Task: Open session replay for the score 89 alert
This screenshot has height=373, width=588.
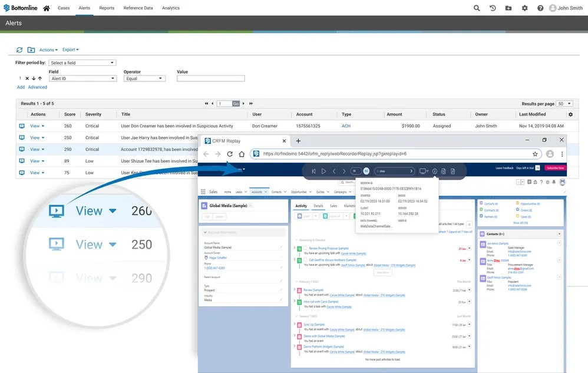Action: point(22,161)
